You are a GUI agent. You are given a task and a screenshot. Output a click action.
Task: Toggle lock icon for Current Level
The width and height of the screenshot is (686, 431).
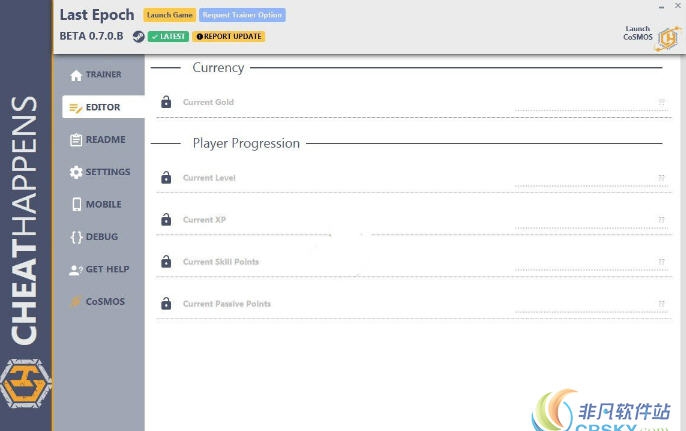166,178
